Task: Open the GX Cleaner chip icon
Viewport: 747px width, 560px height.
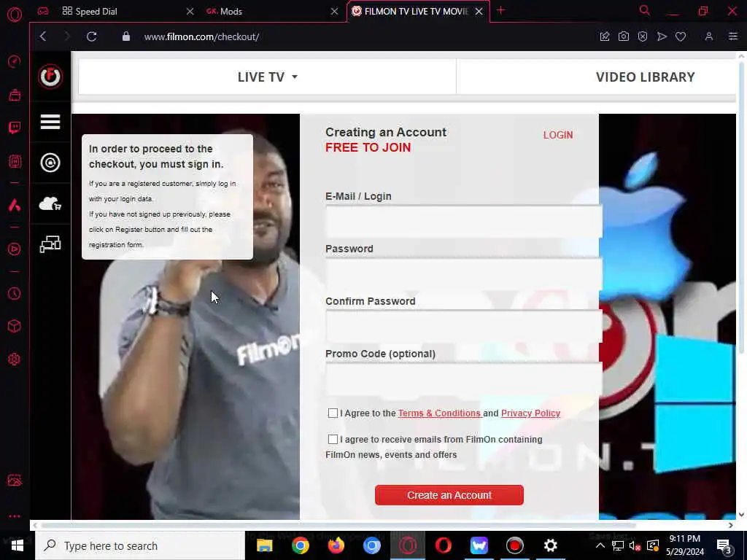Action: point(15,161)
